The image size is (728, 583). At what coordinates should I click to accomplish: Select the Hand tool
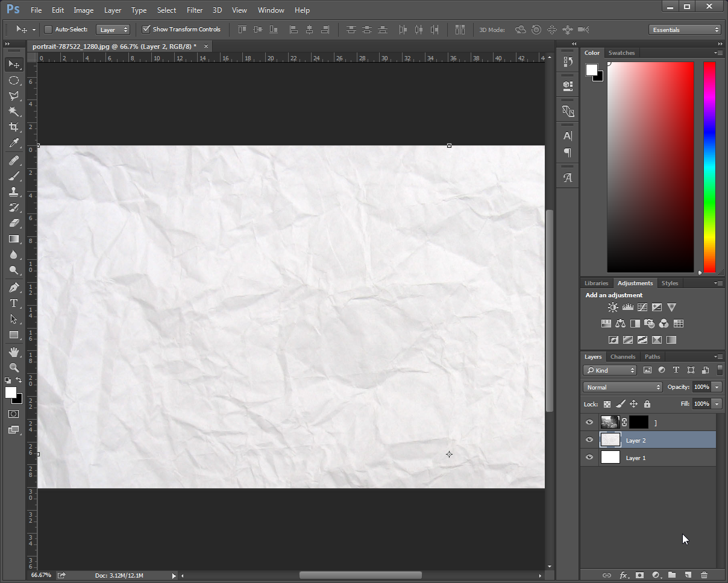point(14,351)
